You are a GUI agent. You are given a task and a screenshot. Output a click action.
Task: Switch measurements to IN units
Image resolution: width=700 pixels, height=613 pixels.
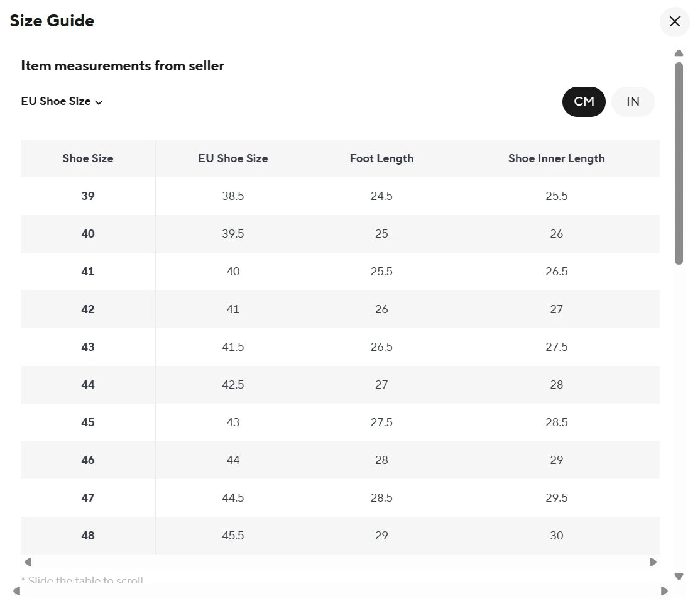coord(633,101)
